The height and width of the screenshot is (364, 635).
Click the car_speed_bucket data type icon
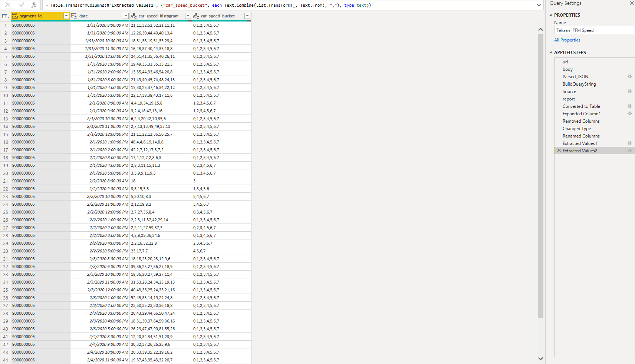(x=196, y=16)
